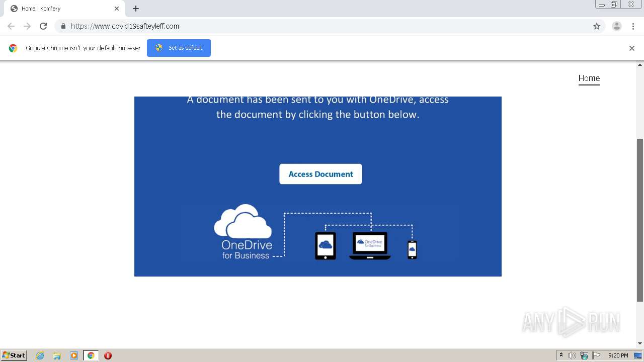Click the Action Center flag icon

[596, 355]
